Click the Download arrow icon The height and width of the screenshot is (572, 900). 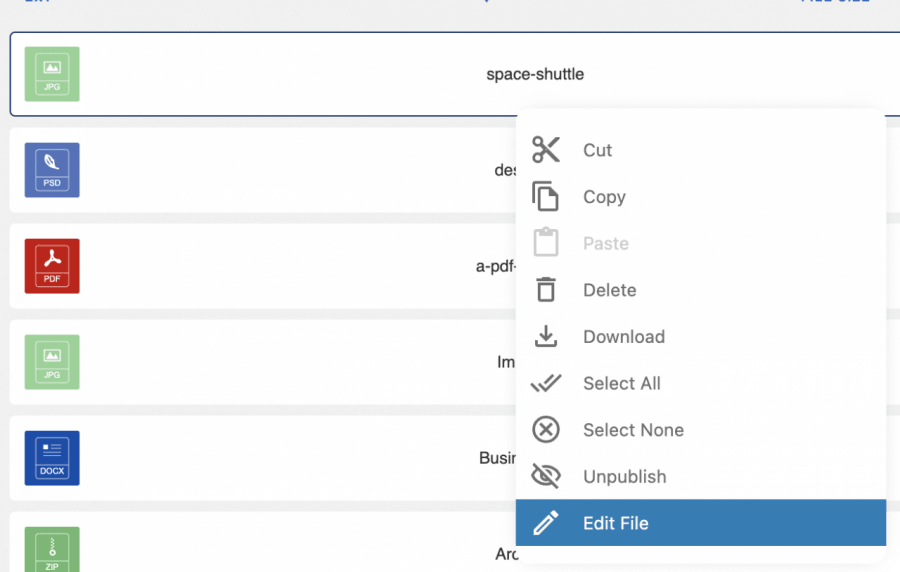click(x=546, y=337)
